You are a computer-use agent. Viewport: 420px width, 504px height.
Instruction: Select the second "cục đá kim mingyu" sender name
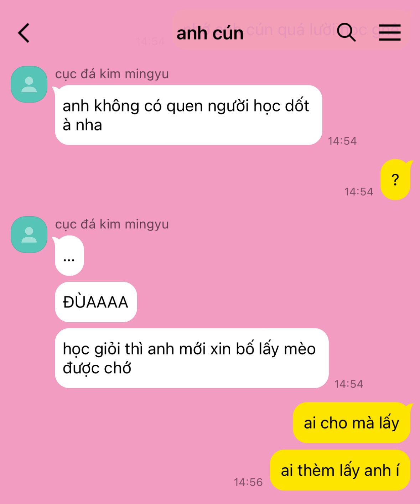click(x=112, y=224)
